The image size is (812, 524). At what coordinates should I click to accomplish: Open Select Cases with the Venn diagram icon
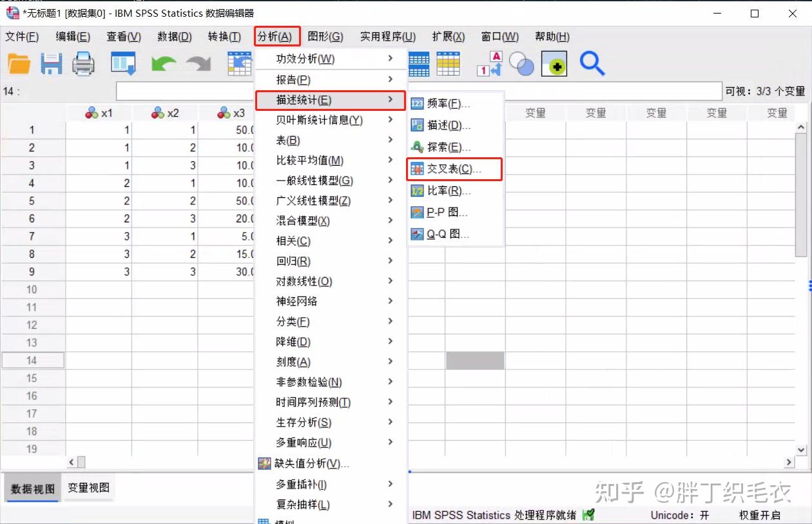pos(521,64)
